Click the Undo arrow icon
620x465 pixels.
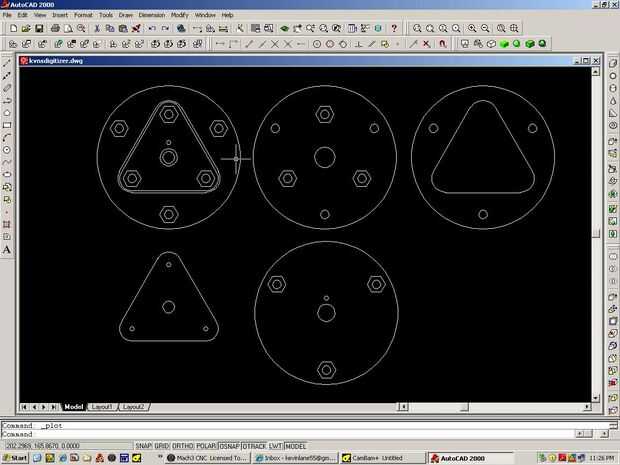(x=152, y=28)
